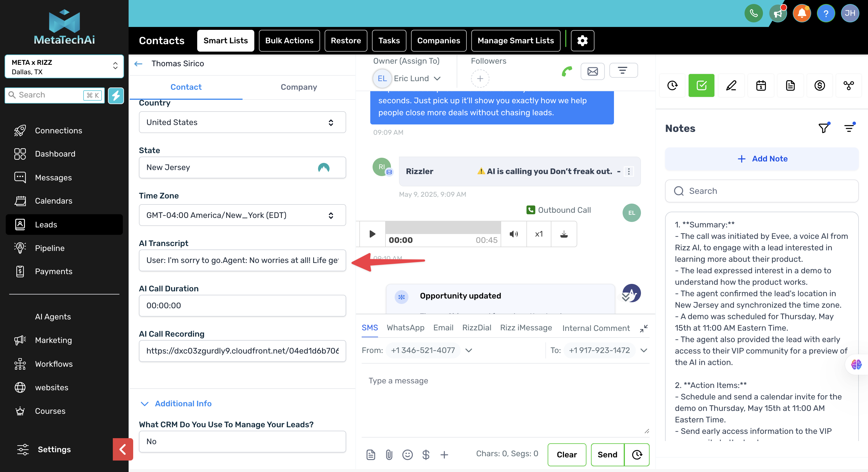The width and height of the screenshot is (868, 472).
Task: Open the associations nodes icon
Action: pyautogui.click(x=849, y=85)
